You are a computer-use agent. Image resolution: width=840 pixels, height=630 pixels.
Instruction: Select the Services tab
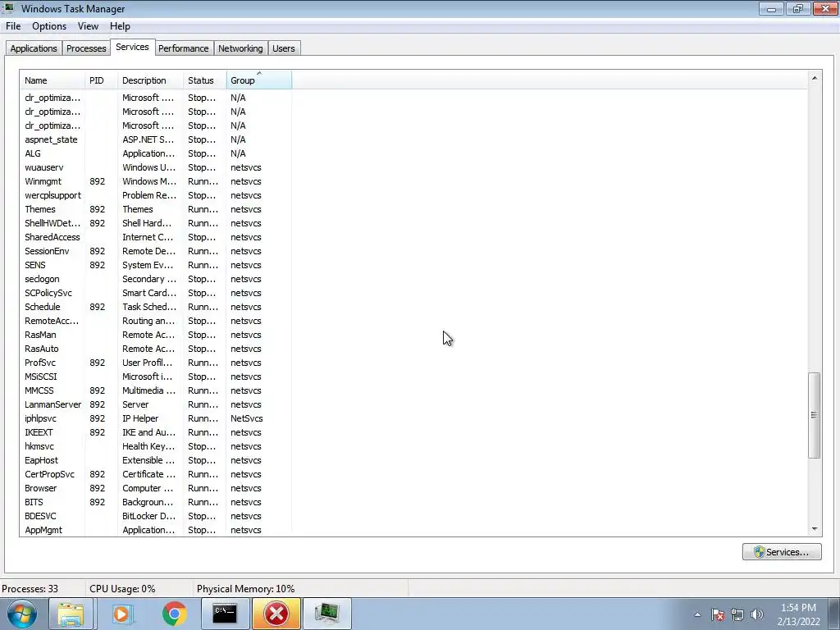132,47
